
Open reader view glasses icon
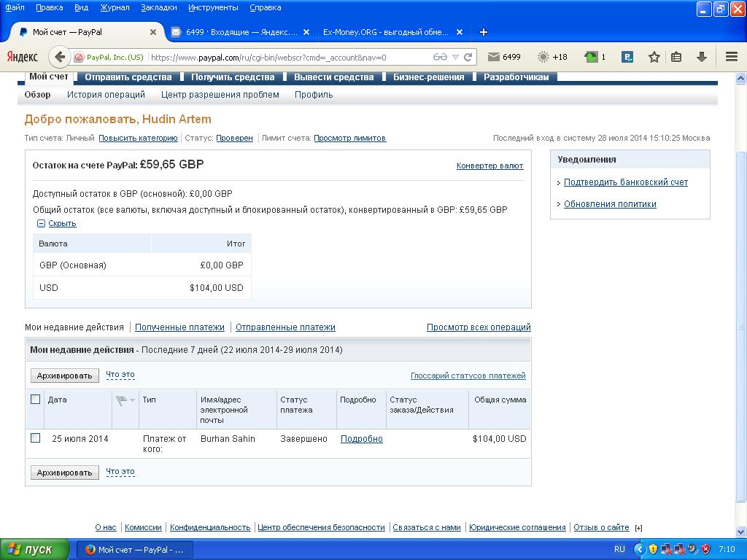coord(440,57)
